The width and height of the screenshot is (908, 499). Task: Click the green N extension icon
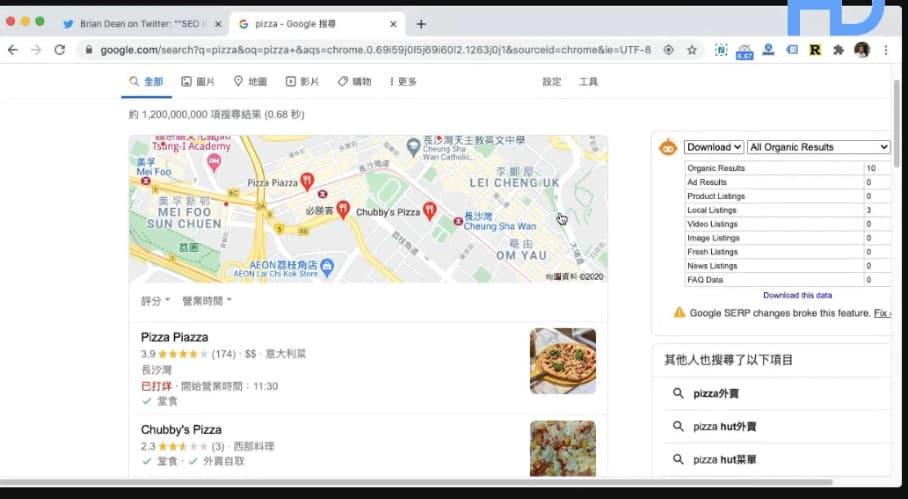[x=721, y=50]
